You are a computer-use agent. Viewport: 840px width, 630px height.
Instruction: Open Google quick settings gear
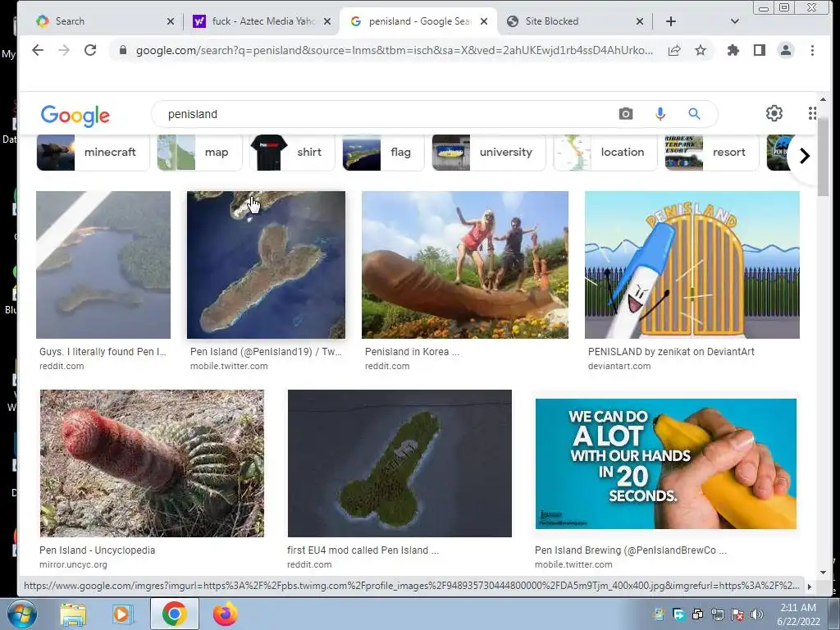click(x=774, y=113)
